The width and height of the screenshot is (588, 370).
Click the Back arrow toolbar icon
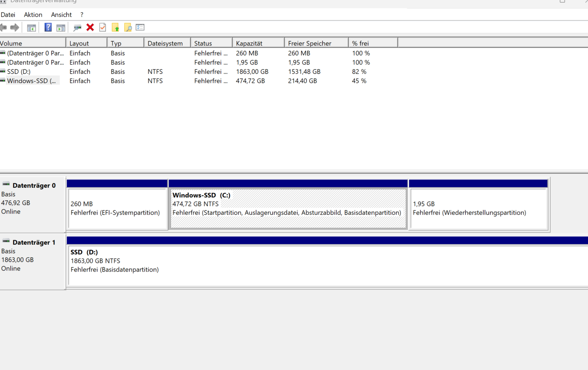click(3, 28)
